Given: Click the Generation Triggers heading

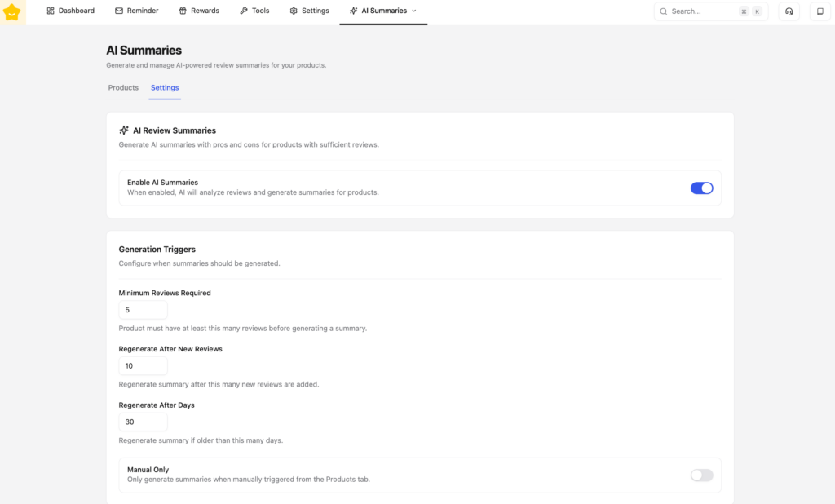Looking at the screenshot, I should [157, 250].
